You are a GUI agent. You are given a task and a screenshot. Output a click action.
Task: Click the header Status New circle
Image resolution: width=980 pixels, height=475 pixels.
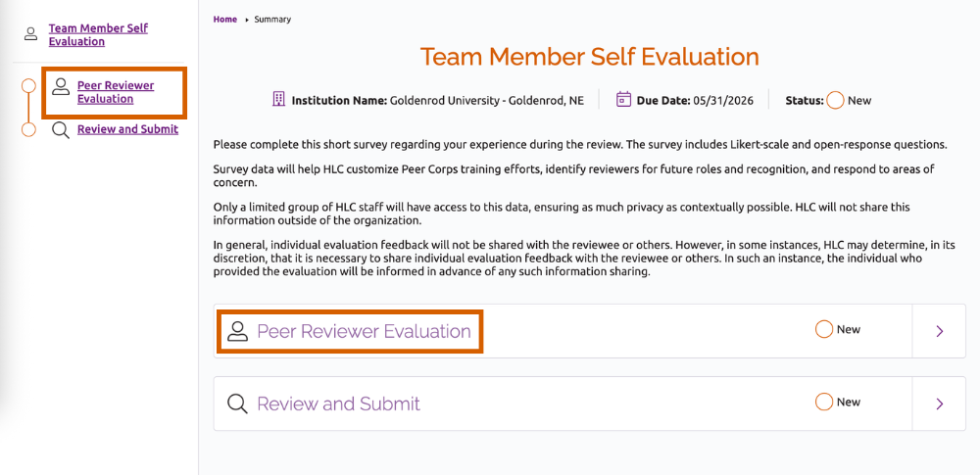835,100
